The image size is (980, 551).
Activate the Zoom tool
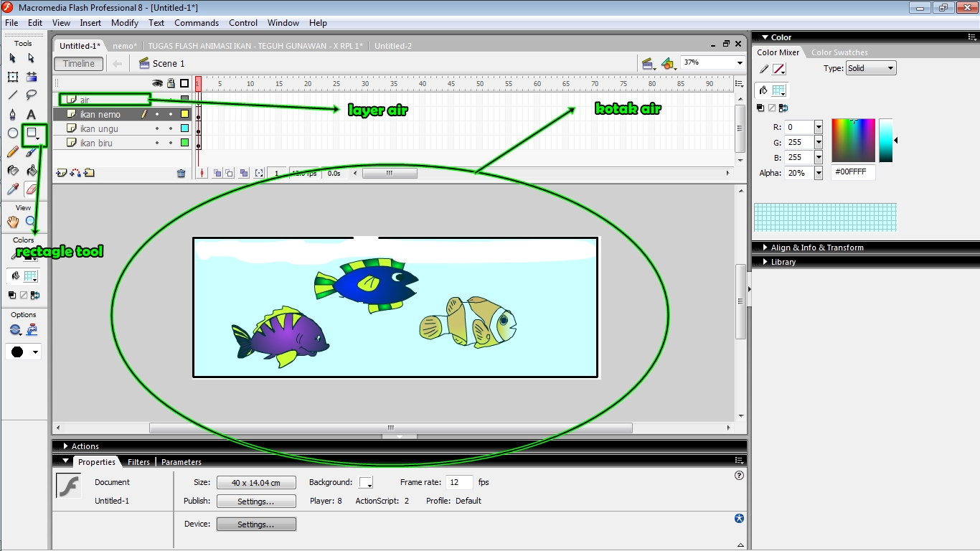pyautogui.click(x=31, y=222)
